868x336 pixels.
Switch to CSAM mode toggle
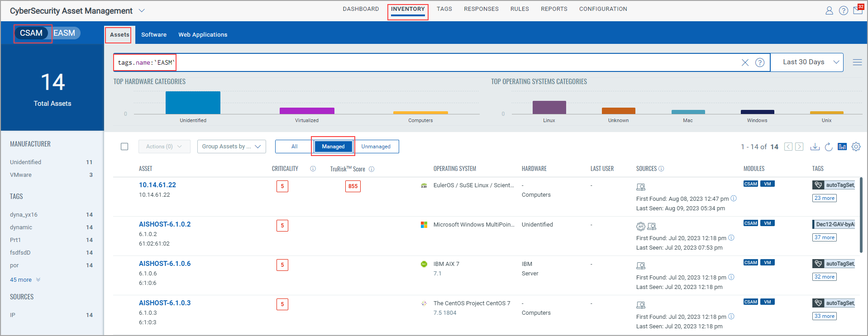31,33
